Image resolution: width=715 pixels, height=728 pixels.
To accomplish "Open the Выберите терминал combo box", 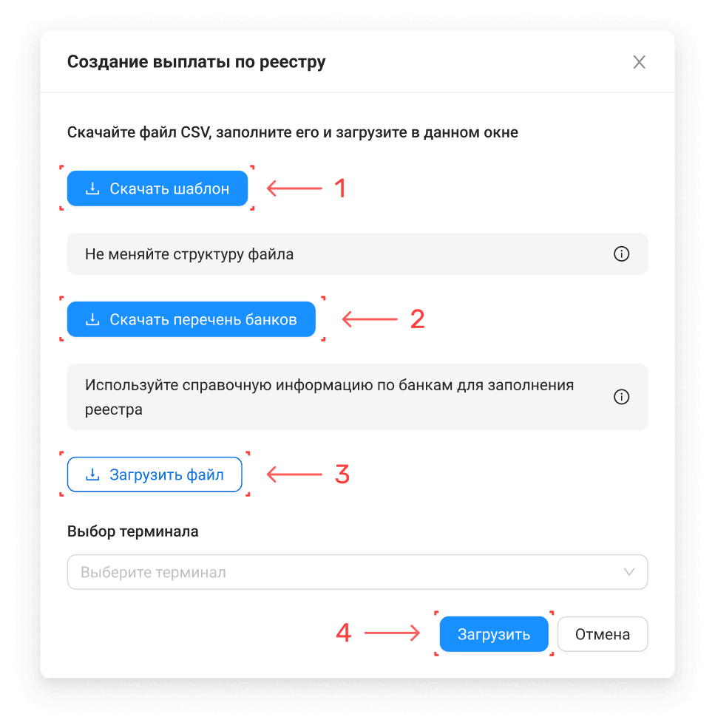I will coord(357,572).
